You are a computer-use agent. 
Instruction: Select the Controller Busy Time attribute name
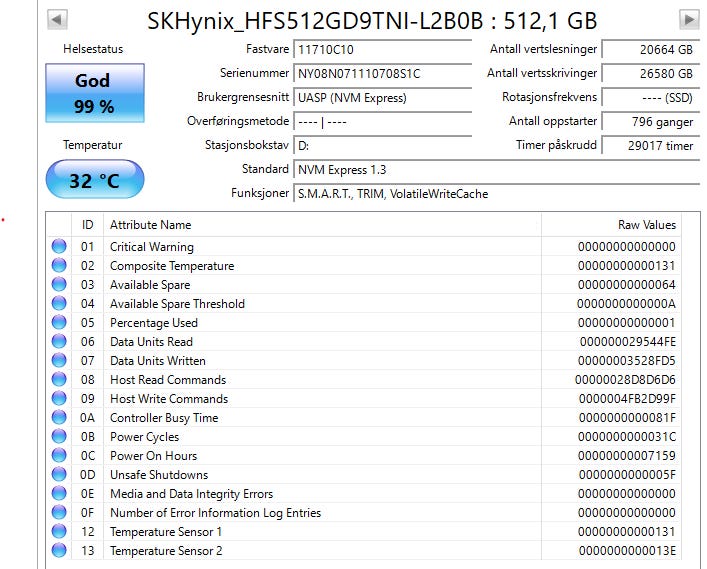click(164, 418)
